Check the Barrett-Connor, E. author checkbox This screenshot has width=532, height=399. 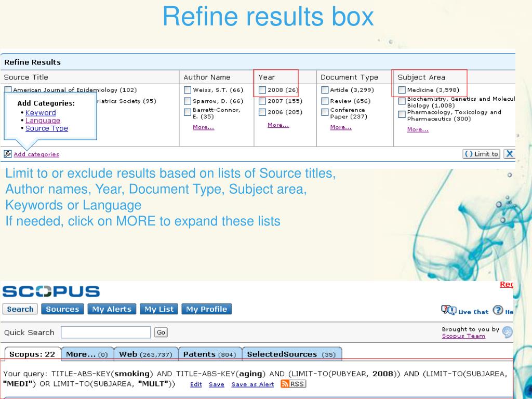pos(187,112)
